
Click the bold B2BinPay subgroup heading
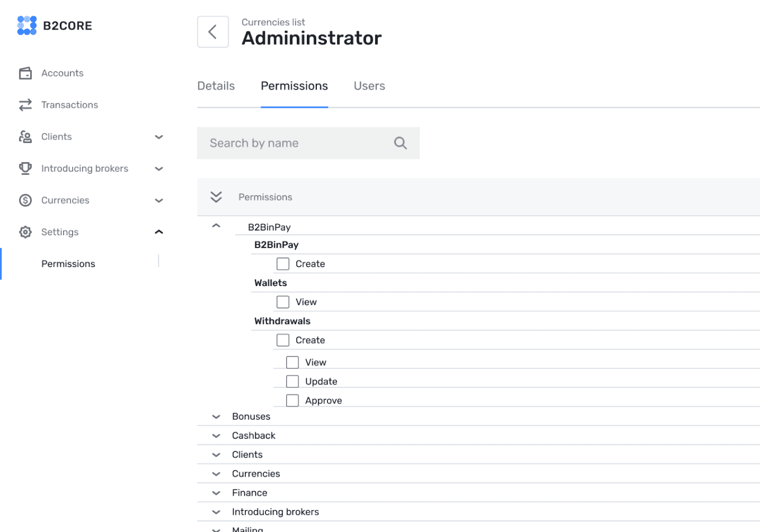[276, 245]
